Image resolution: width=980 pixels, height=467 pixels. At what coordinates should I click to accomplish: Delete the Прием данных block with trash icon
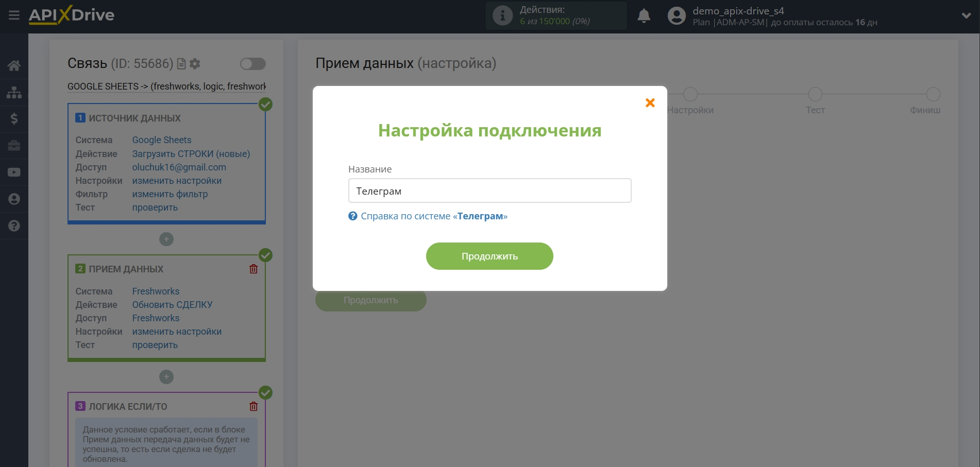(x=254, y=269)
